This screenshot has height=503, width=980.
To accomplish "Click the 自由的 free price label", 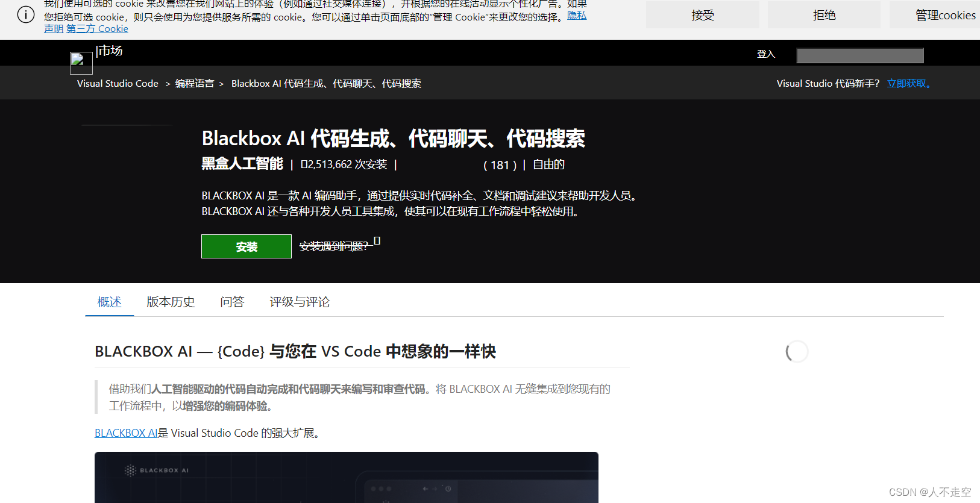I will 548,164.
